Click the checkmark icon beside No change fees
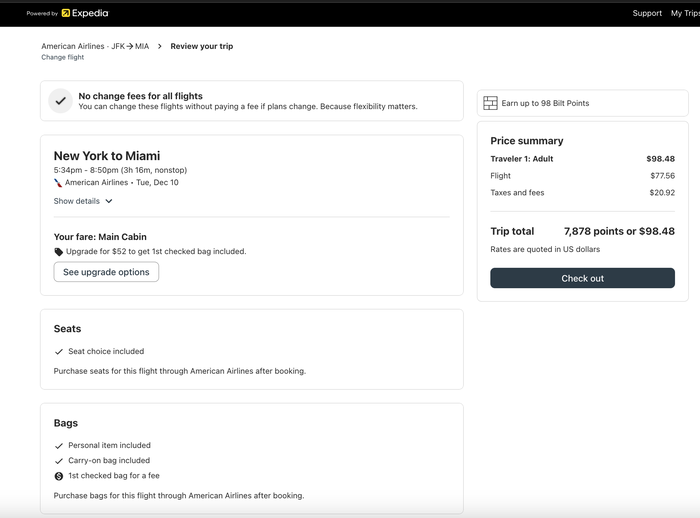 (x=60, y=101)
